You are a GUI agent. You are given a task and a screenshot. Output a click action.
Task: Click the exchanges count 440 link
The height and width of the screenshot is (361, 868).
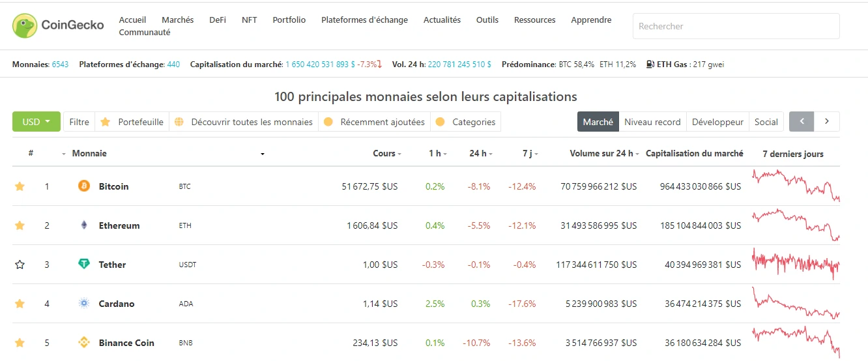[x=173, y=65]
